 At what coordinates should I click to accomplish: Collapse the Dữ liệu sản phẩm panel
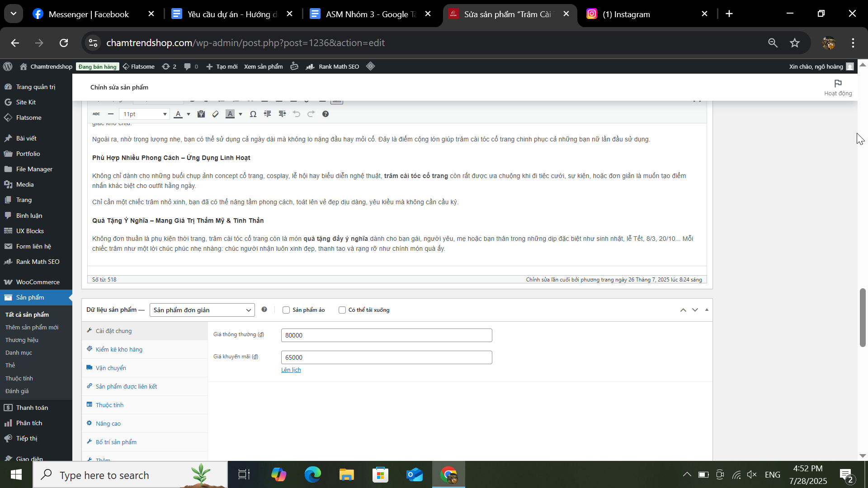[x=707, y=310]
